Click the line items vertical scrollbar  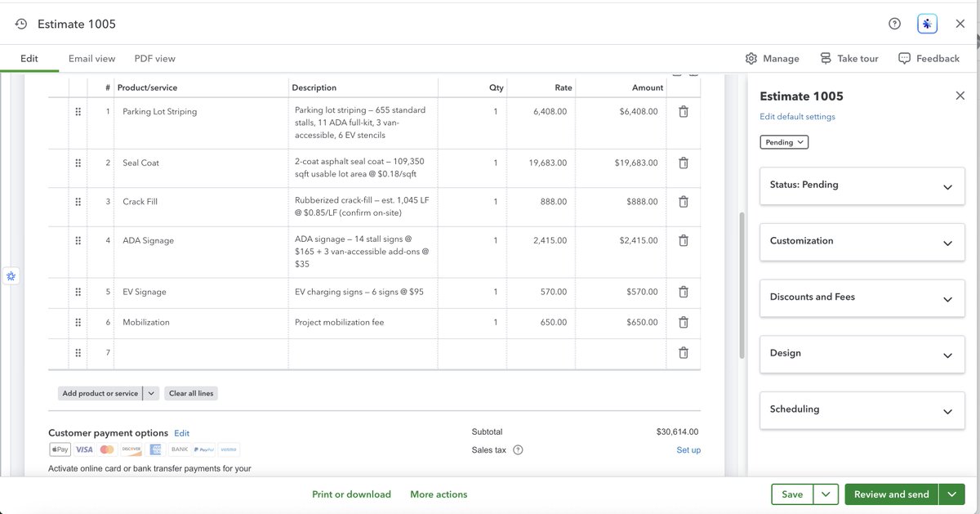pos(742,286)
